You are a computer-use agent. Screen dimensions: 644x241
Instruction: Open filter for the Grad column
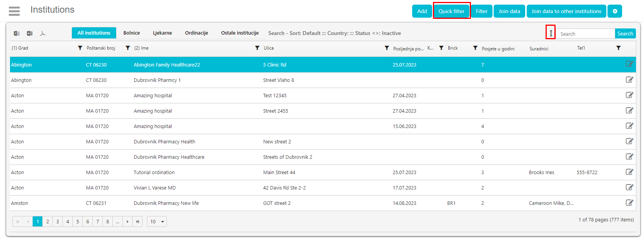tap(80, 48)
